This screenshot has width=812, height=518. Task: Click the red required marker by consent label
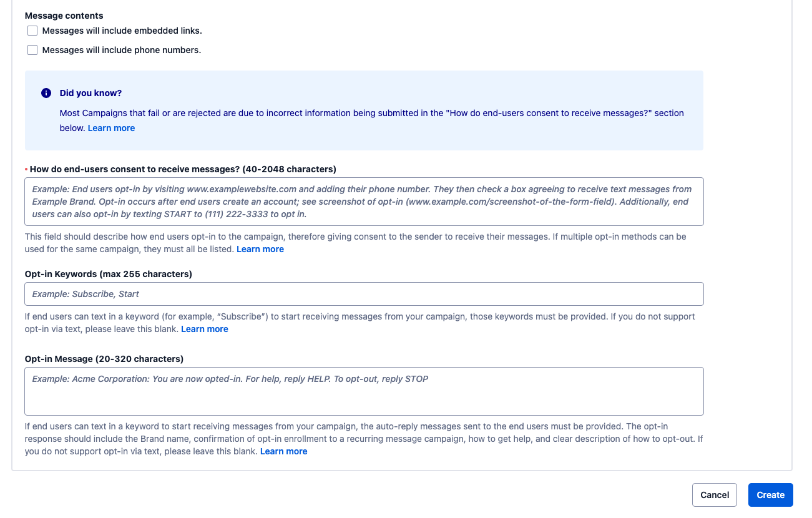pyautogui.click(x=26, y=169)
